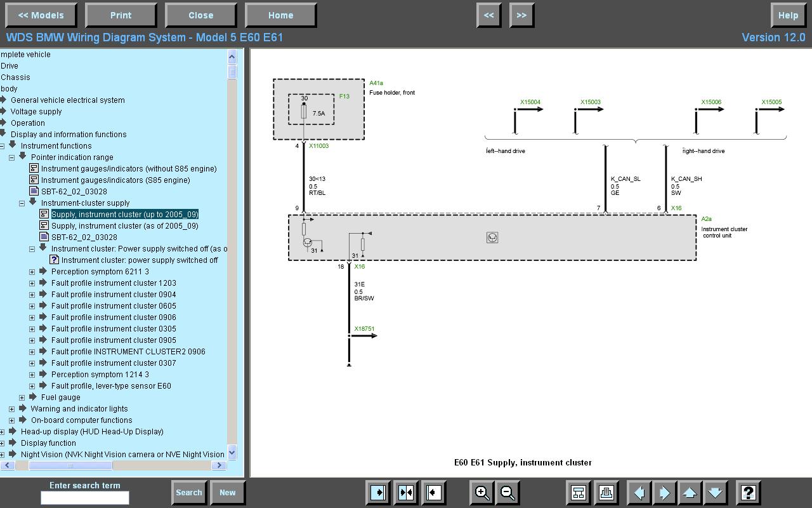This screenshot has width=812, height=508.
Task: Select Voltage supply in the tree
Action: pyautogui.click(x=36, y=111)
